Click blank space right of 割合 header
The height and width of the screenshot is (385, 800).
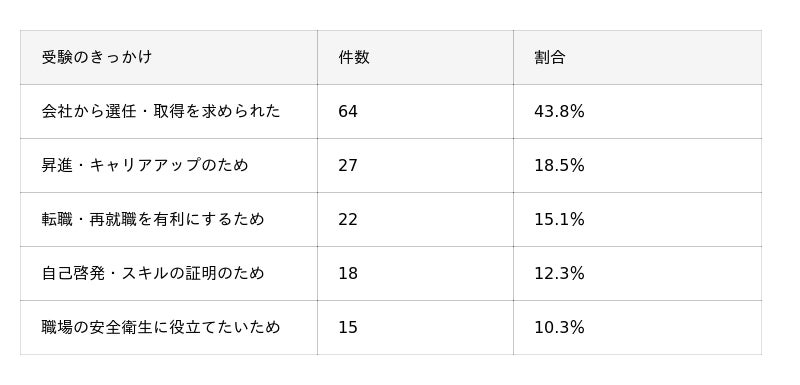[x=663, y=57]
